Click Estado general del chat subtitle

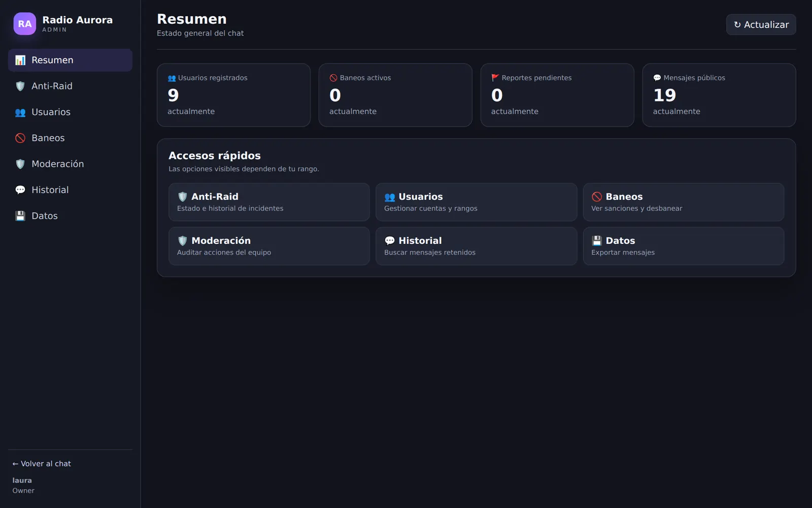pyautogui.click(x=200, y=33)
